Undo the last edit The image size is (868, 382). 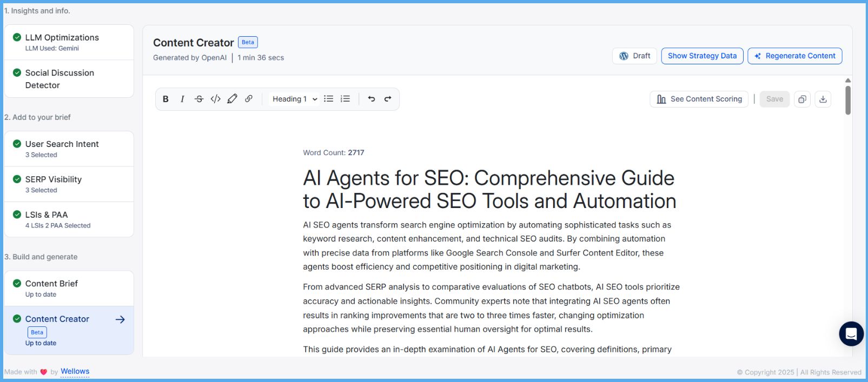point(372,99)
